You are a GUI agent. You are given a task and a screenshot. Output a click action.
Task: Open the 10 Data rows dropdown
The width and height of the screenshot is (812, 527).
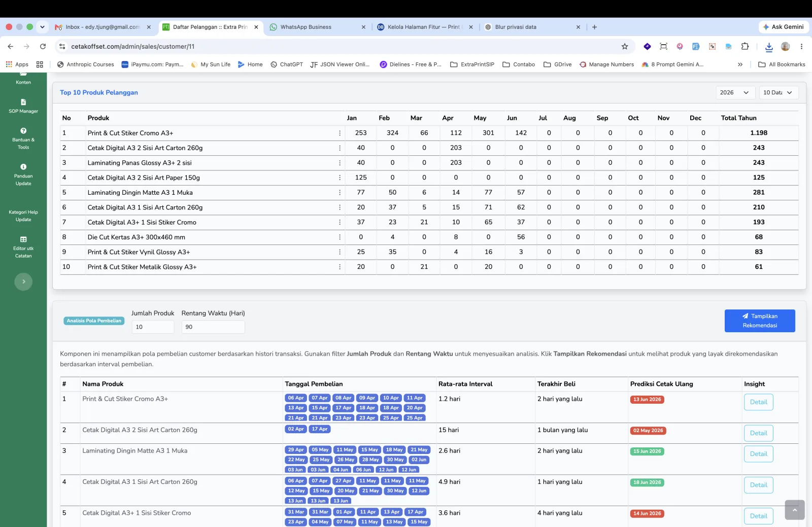(779, 92)
